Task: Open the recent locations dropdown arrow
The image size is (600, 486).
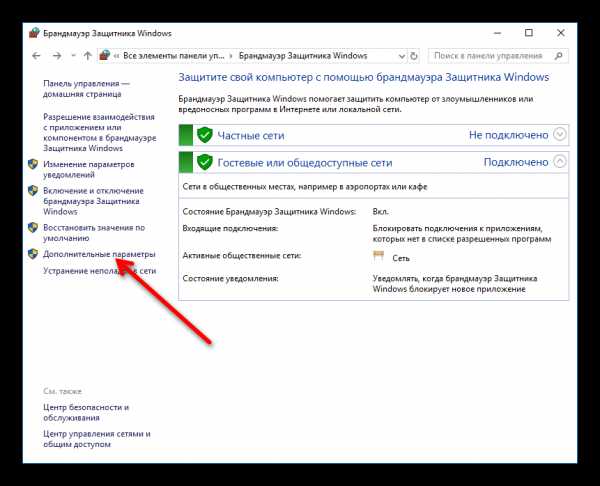Action: pyautogui.click(x=73, y=56)
